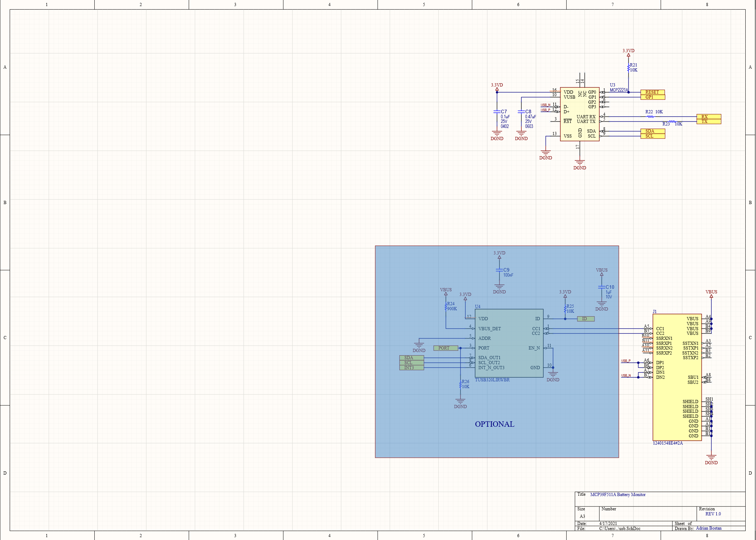Viewport: 756px width, 540px height.
Task: Select the yellow GP1 port
Action: [x=652, y=97]
